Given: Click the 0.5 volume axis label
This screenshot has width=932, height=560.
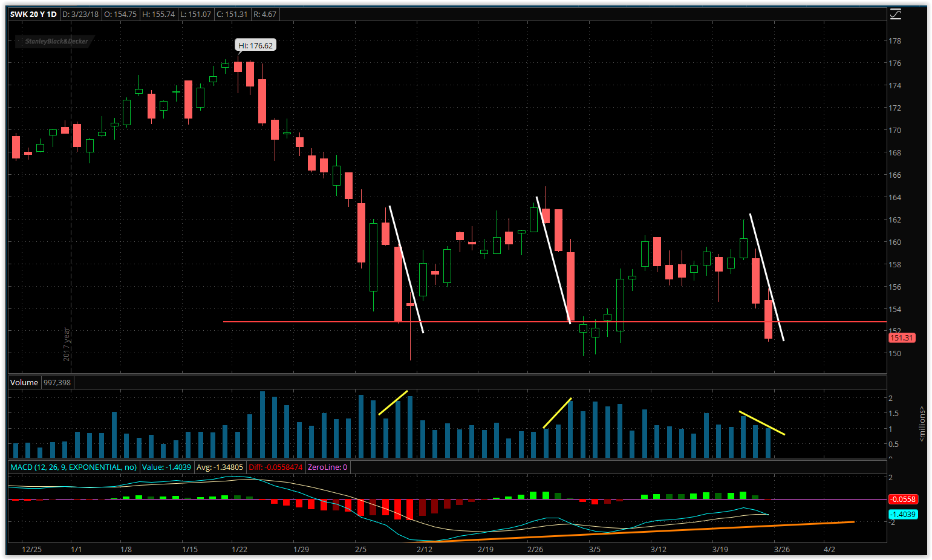Looking at the screenshot, I should (893, 444).
